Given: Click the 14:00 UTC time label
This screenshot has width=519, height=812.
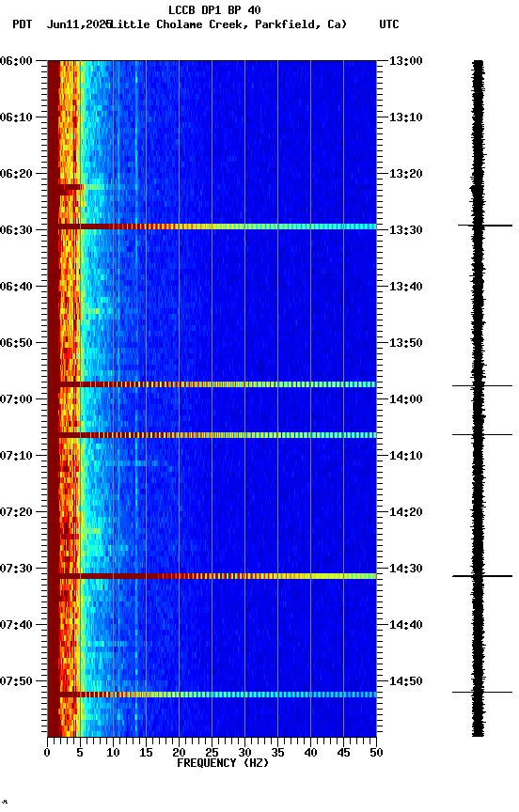Looking at the screenshot, I should point(405,399).
